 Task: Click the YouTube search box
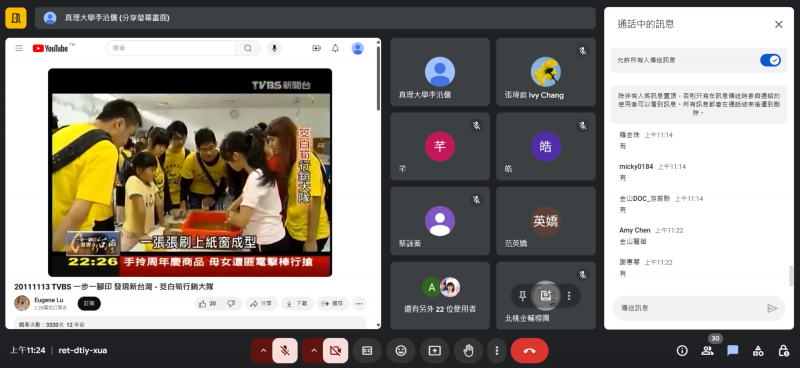click(x=171, y=48)
